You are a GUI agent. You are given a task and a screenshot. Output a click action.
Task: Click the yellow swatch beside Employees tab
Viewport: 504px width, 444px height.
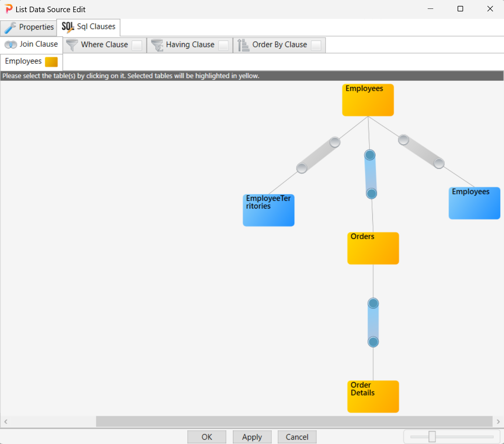51,62
